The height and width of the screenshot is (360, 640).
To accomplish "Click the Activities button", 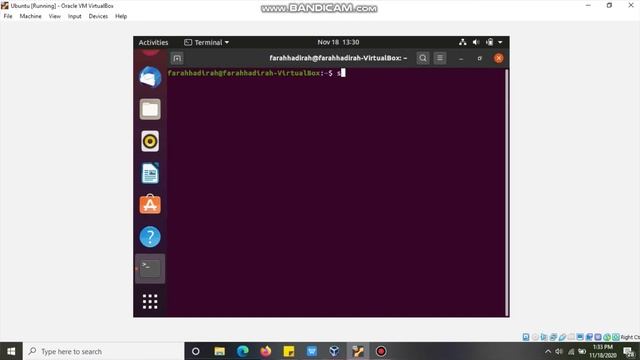I will point(153,42).
